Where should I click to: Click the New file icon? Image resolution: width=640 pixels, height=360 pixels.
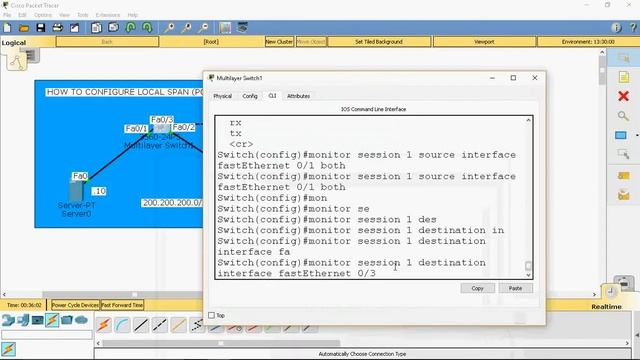click(x=7, y=28)
